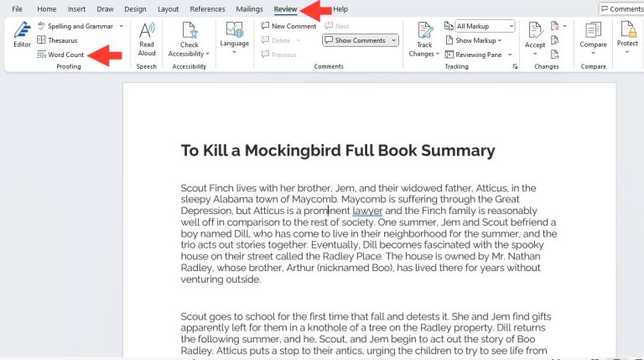The width and height of the screenshot is (644, 360).
Task: Switch to the Home tab
Action: tap(46, 8)
